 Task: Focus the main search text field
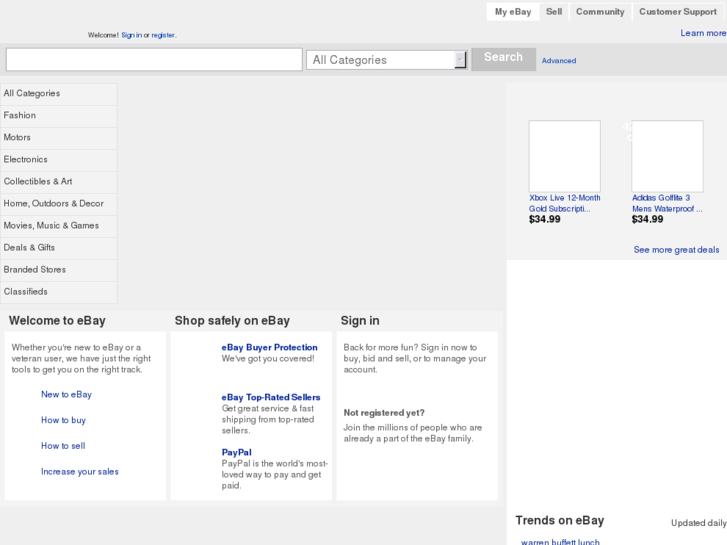[x=154, y=60]
